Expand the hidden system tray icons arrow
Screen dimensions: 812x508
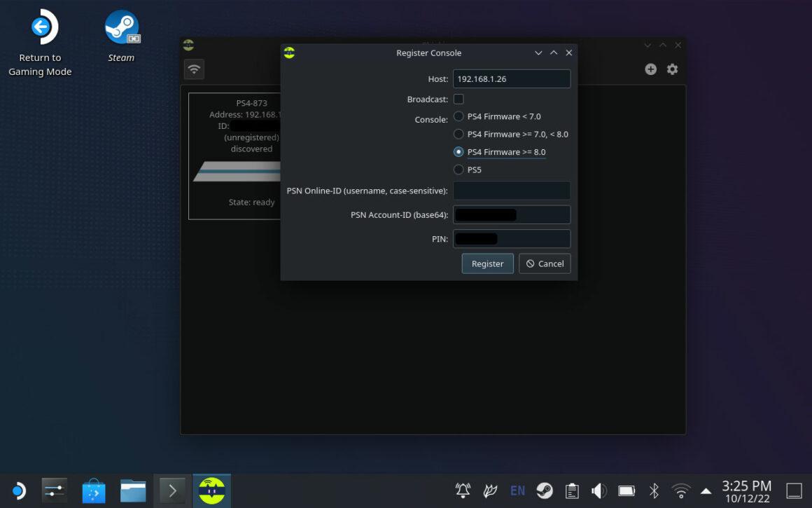[706, 490]
